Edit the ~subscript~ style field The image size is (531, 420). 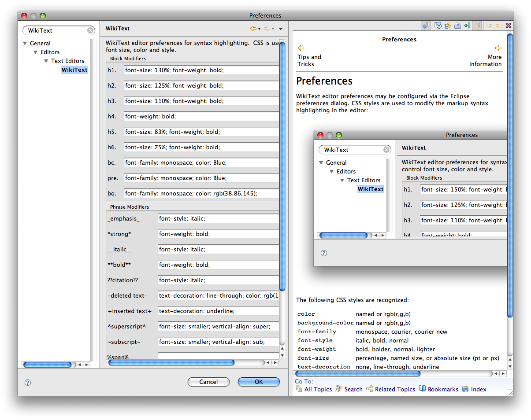[x=219, y=342]
